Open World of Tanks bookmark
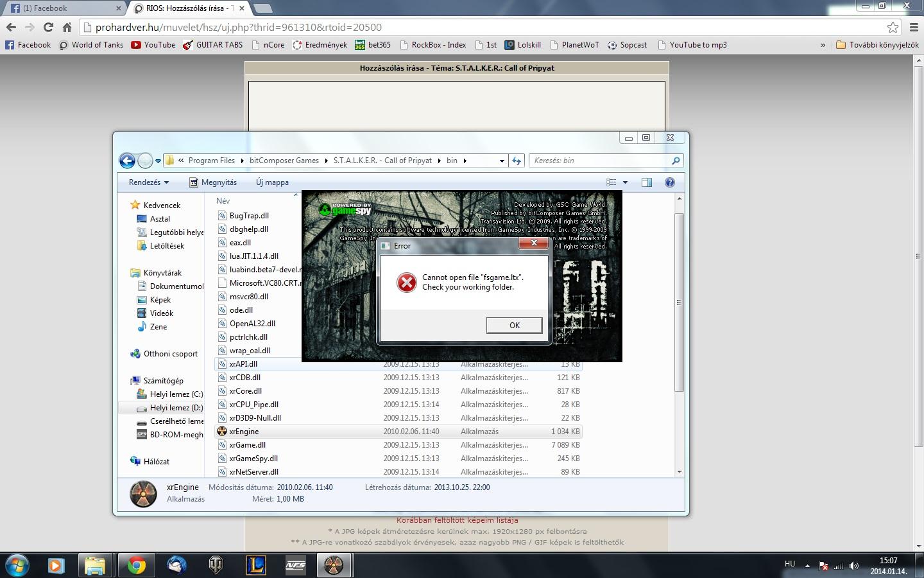The width and height of the screenshot is (924, 578). coord(91,45)
